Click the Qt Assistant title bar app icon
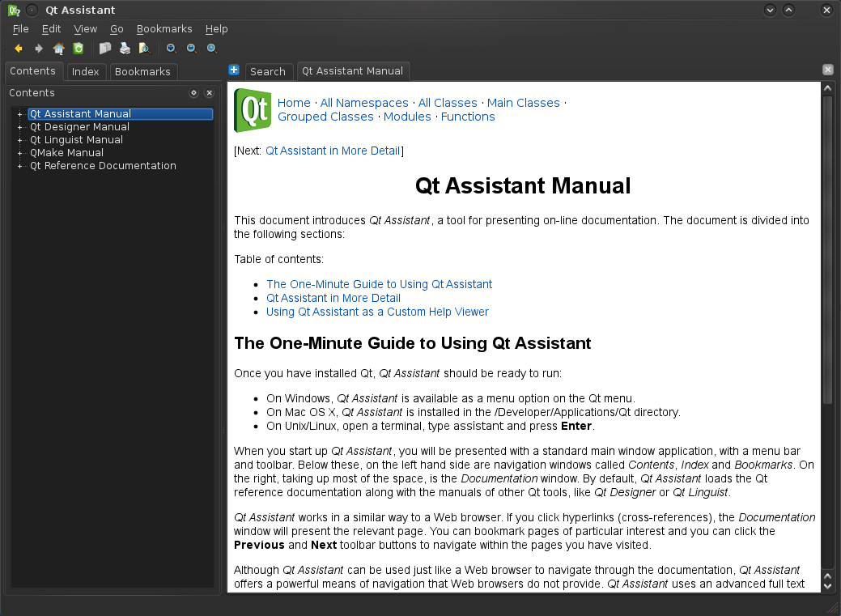The height and width of the screenshot is (616, 841). point(14,10)
